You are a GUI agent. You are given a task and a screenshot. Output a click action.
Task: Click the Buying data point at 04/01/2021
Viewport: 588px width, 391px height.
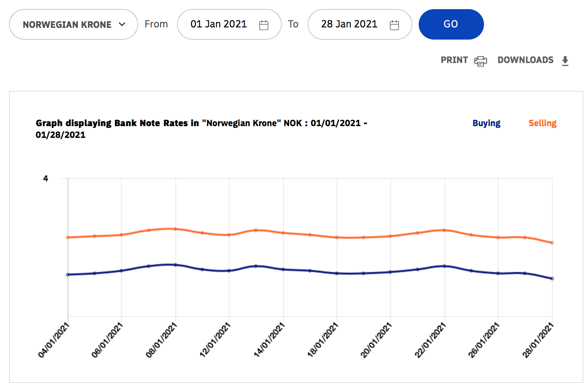pos(67,274)
